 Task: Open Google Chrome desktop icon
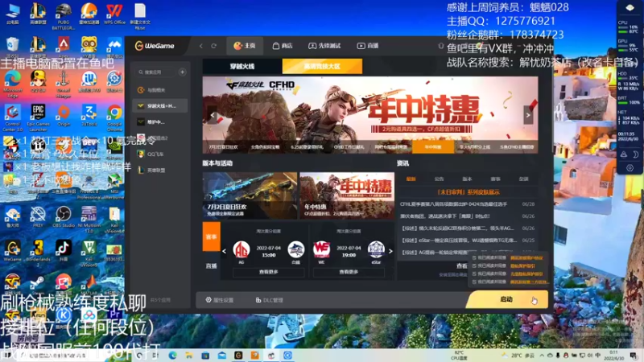[x=114, y=117]
